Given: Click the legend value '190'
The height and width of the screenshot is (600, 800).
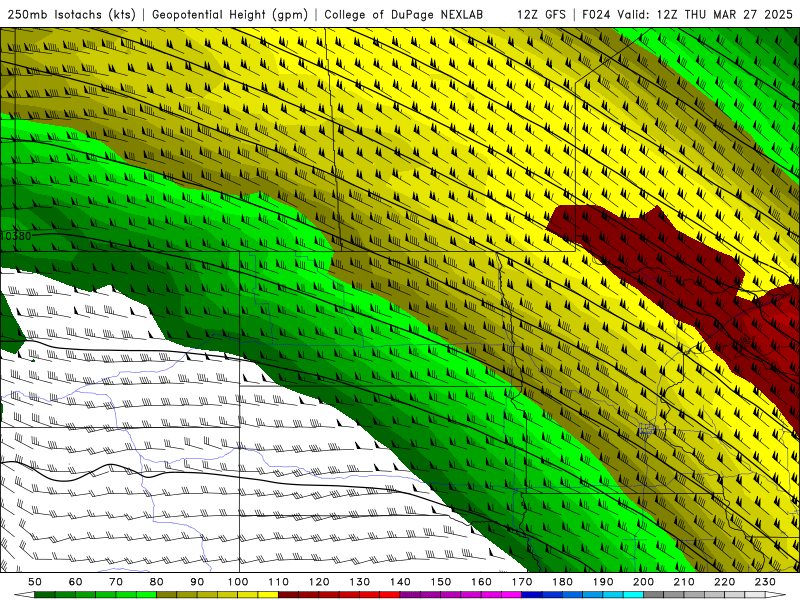Looking at the screenshot, I should [x=603, y=582].
